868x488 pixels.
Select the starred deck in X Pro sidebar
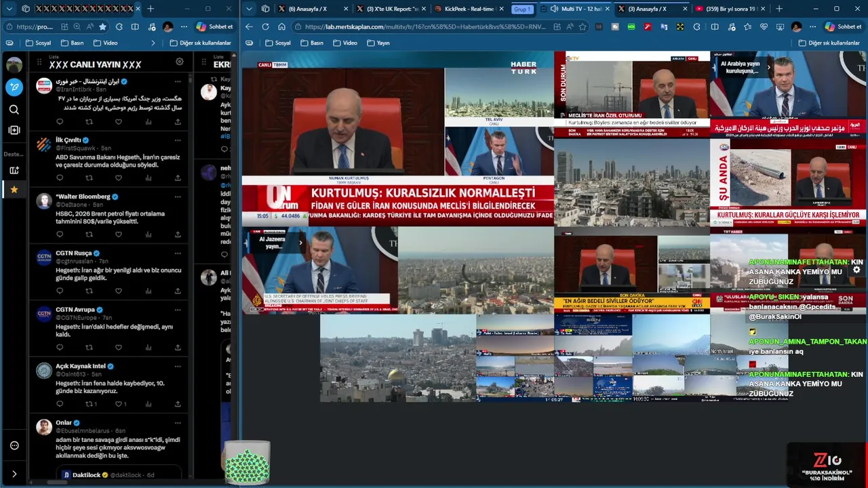click(x=14, y=190)
